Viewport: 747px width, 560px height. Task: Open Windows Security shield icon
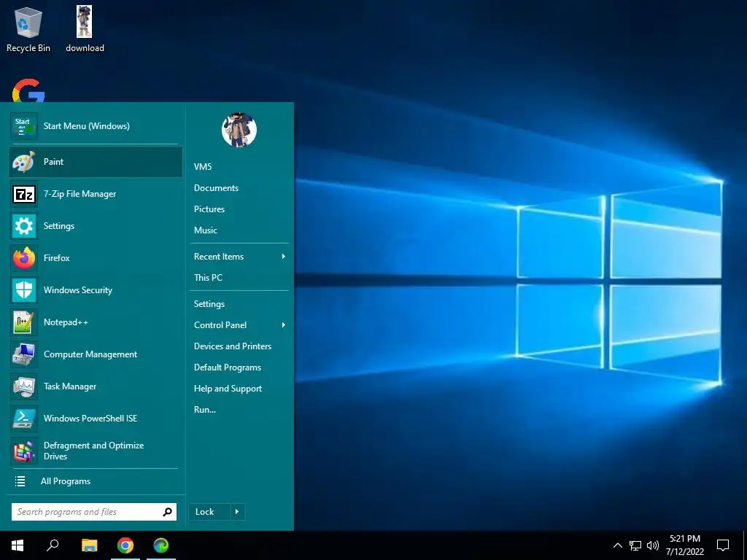pos(24,290)
